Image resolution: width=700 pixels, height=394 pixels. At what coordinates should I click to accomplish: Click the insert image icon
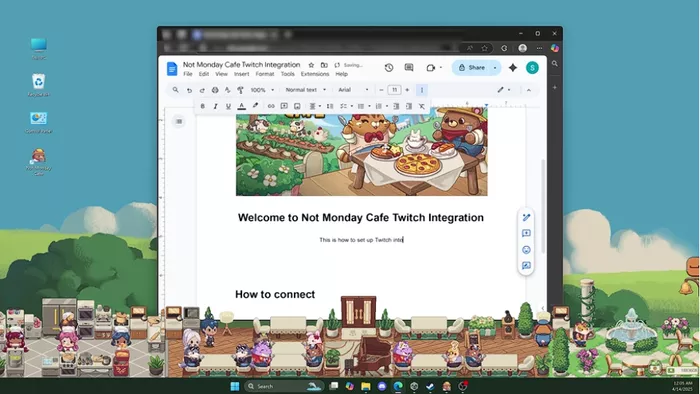(297, 106)
